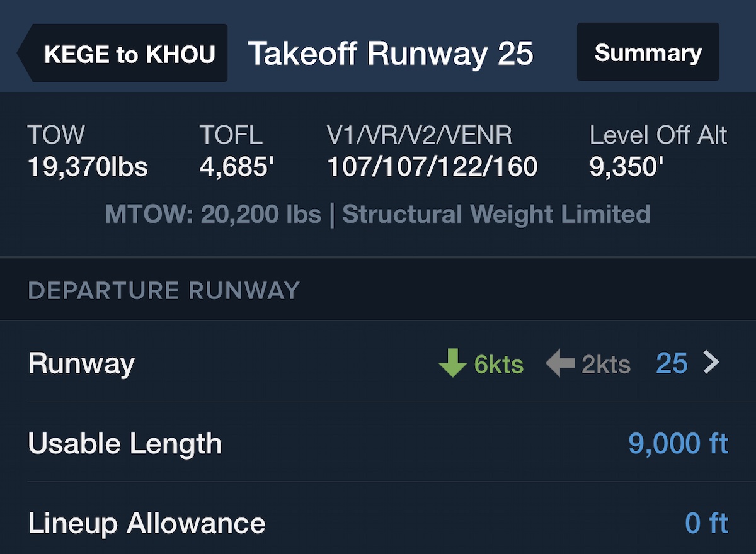Select the blue runway 25 value
756x554 pixels.
pyautogui.click(x=672, y=363)
